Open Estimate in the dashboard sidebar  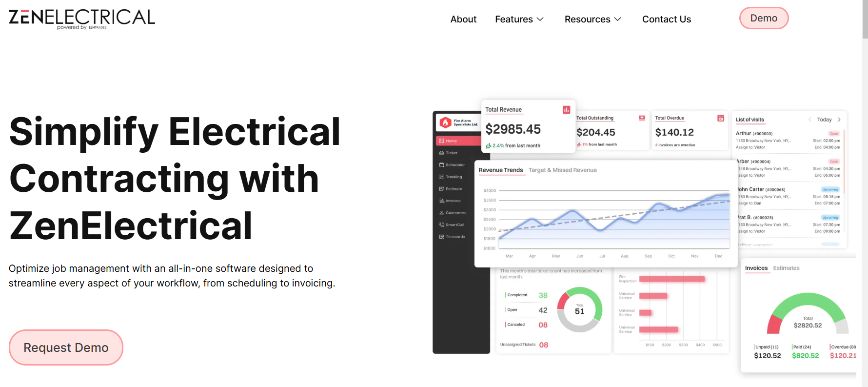pyautogui.click(x=451, y=189)
